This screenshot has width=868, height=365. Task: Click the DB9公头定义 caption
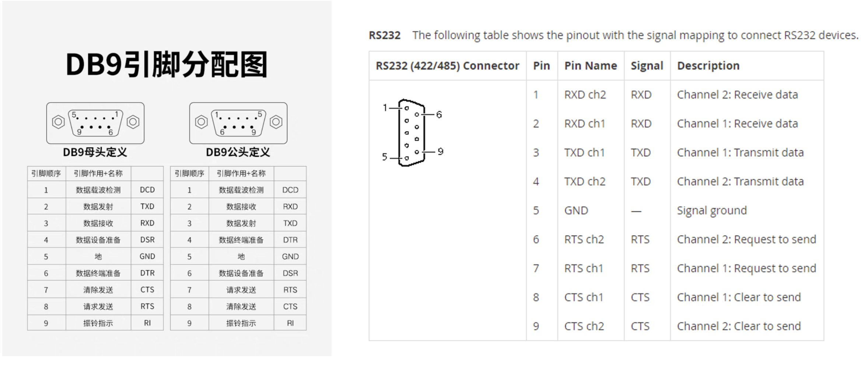point(238,152)
